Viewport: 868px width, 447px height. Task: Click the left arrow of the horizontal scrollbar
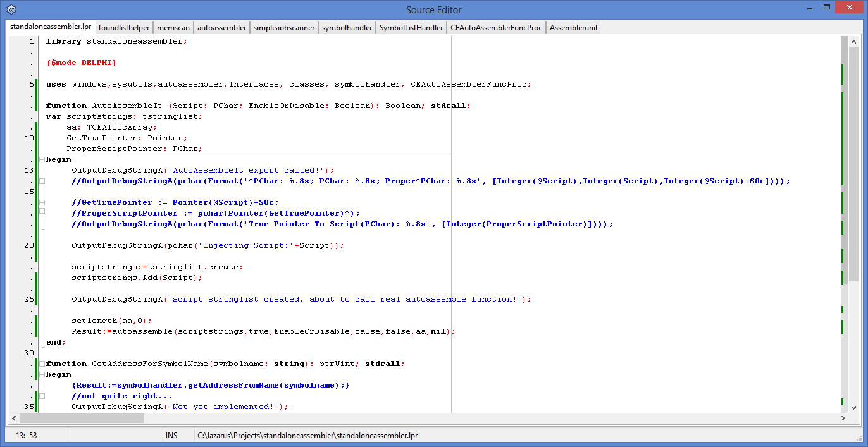pos(13,418)
